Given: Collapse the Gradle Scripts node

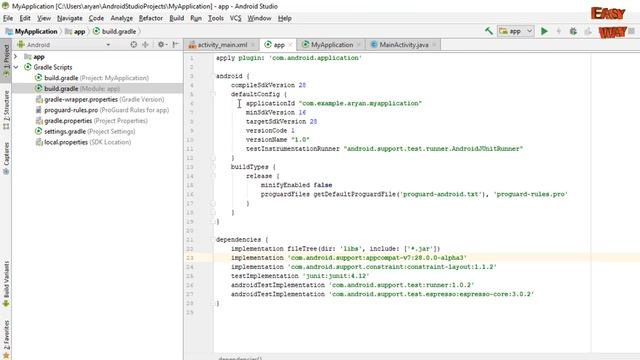Looking at the screenshot, I should point(16,67).
